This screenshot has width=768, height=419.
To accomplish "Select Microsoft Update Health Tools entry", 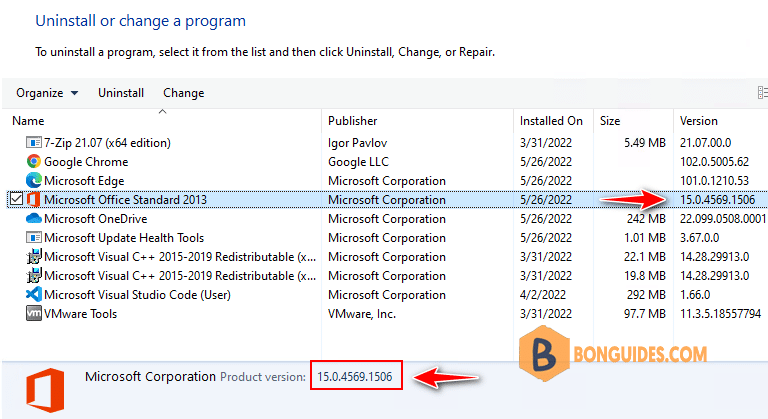I will point(124,238).
